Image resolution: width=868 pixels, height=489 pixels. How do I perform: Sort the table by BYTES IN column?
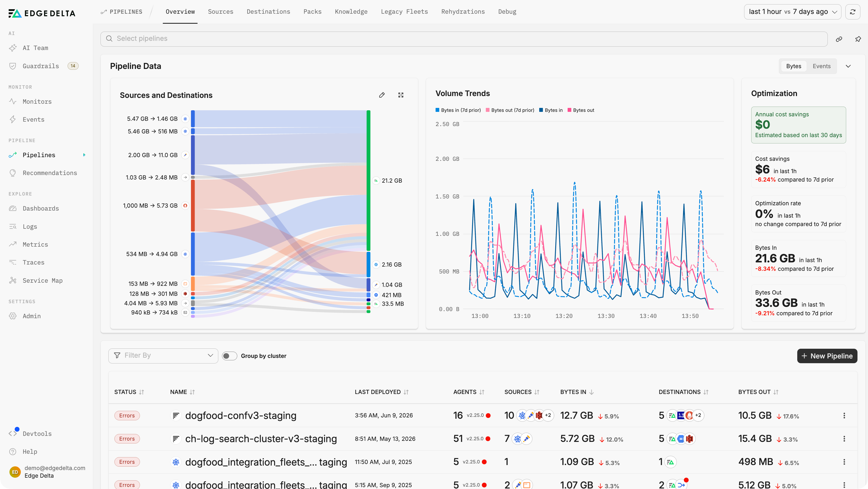[577, 392]
